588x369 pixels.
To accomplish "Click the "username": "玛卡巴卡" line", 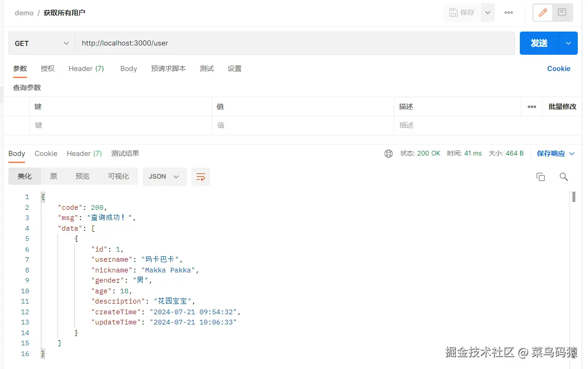I will point(137,259).
